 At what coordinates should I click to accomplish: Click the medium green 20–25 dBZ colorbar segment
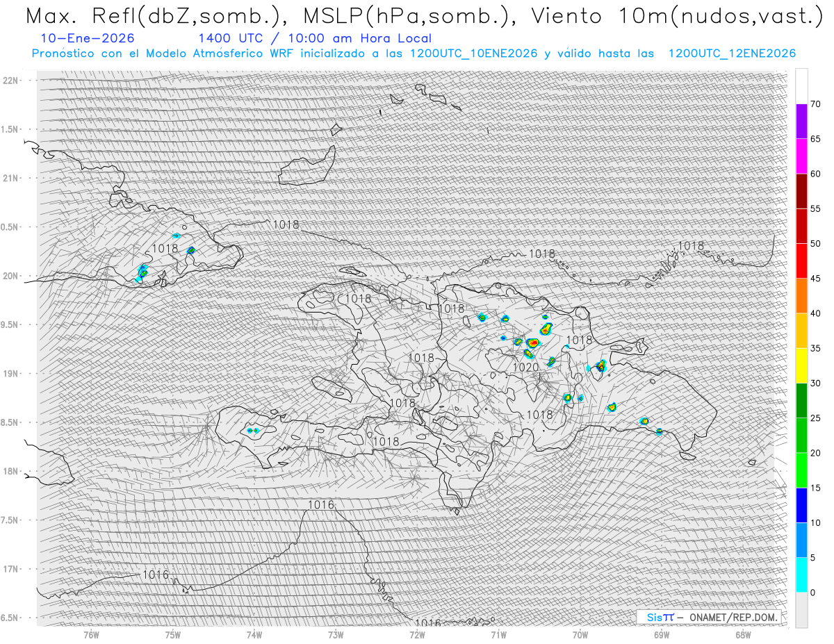click(801, 435)
